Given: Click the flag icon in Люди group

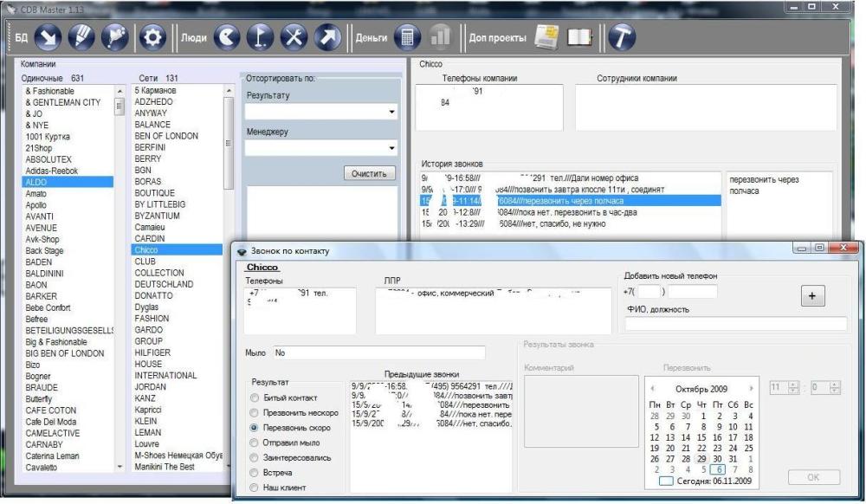Looking at the screenshot, I should coord(262,37).
